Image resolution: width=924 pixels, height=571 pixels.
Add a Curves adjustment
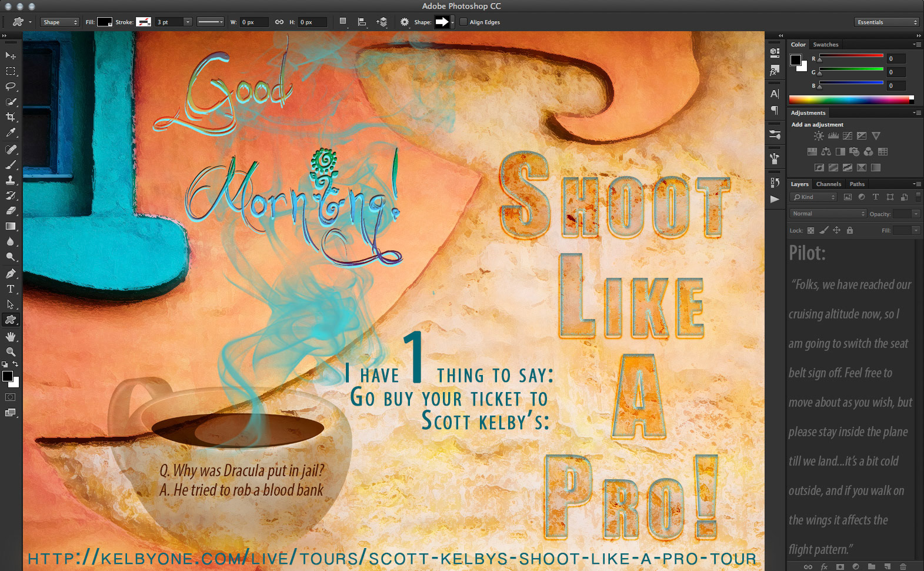tap(848, 136)
